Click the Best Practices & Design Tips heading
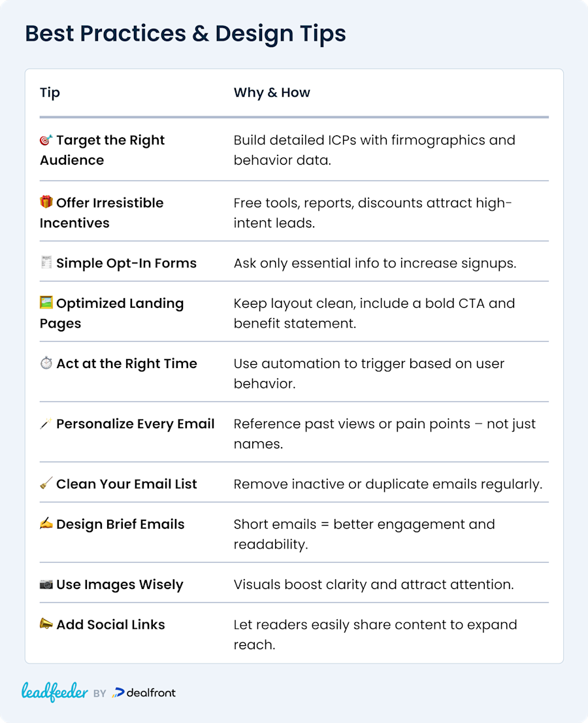Screen dimensions: 588x723 pos(186,33)
